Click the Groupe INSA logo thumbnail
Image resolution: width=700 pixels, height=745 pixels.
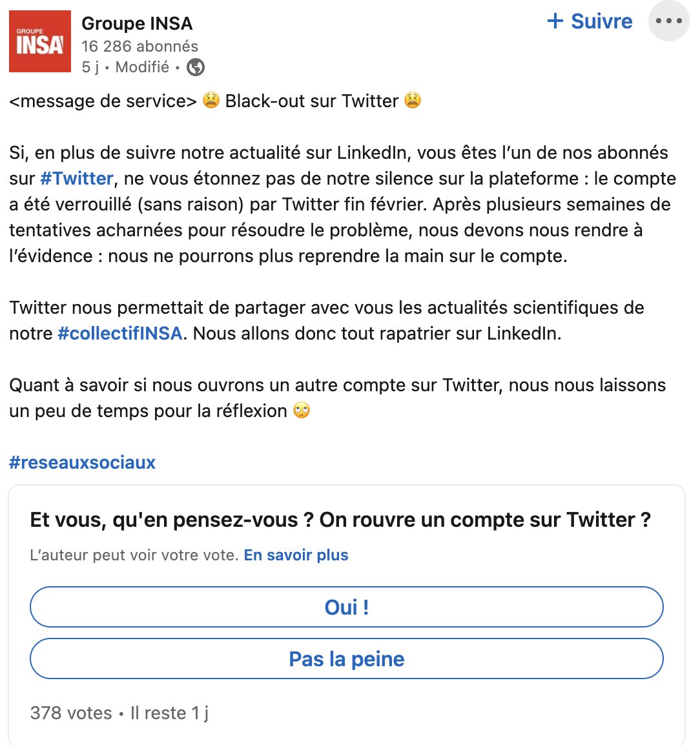tap(40, 41)
